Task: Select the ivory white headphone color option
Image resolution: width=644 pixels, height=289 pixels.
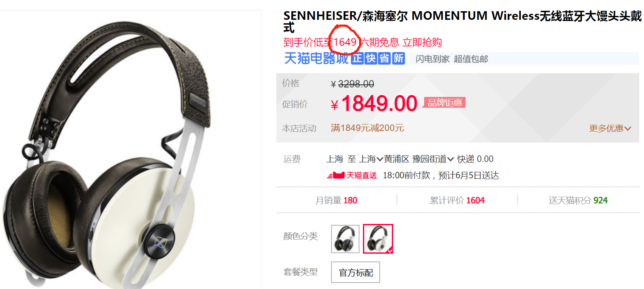Action: (378, 239)
